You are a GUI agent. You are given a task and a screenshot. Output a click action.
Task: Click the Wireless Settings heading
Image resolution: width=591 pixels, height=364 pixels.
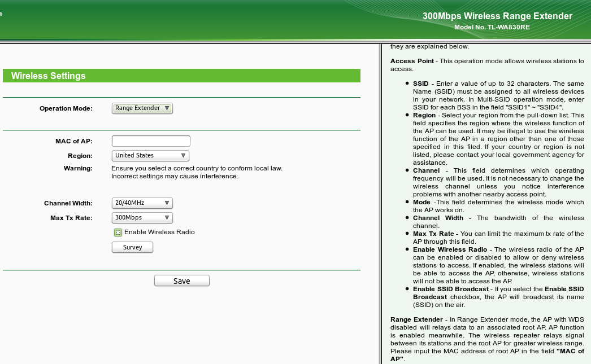click(x=48, y=76)
